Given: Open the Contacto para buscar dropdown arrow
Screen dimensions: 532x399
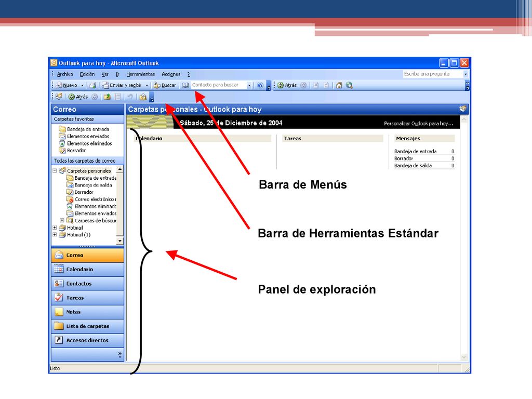Looking at the screenshot, I should coord(249,85).
